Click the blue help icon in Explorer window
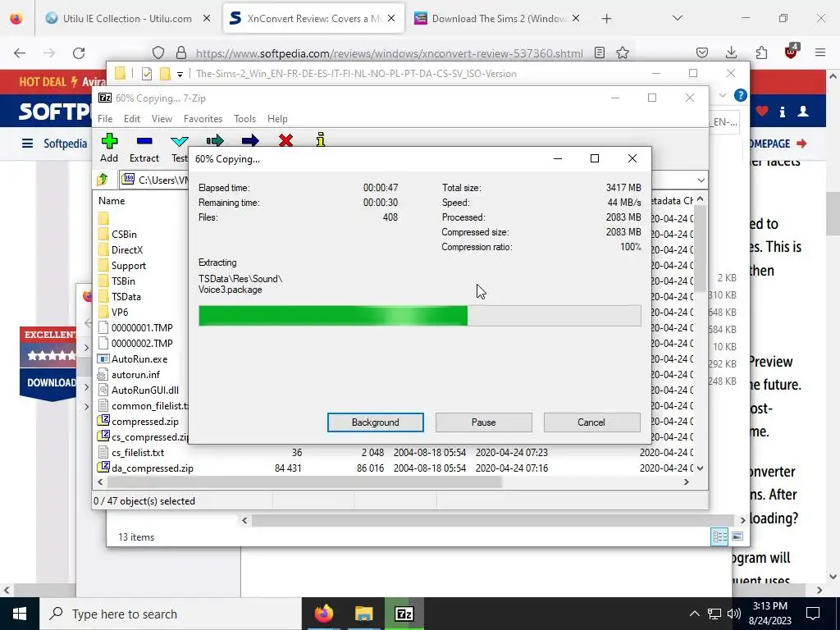840x630 pixels. click(741, 95)
